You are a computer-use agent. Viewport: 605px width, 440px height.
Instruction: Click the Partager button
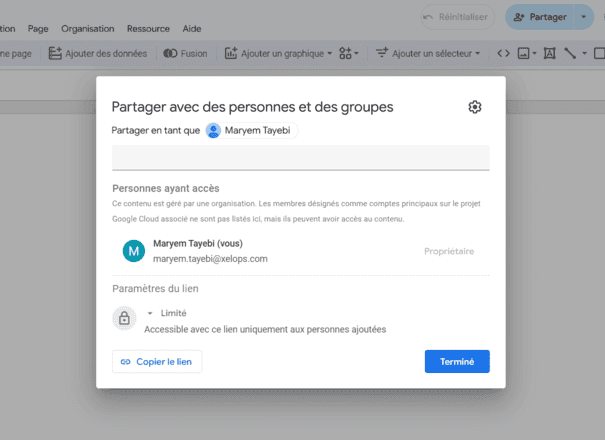click(539, 17)
